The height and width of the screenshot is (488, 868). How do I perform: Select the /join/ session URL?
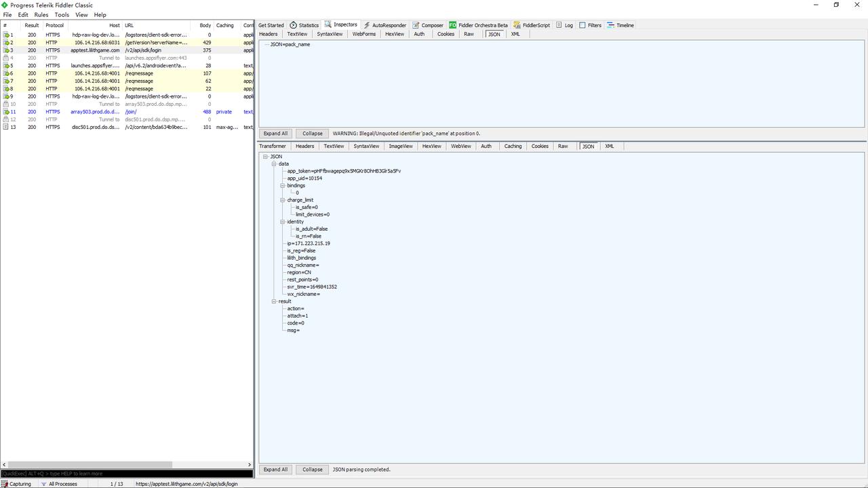(x=131, y=112)
